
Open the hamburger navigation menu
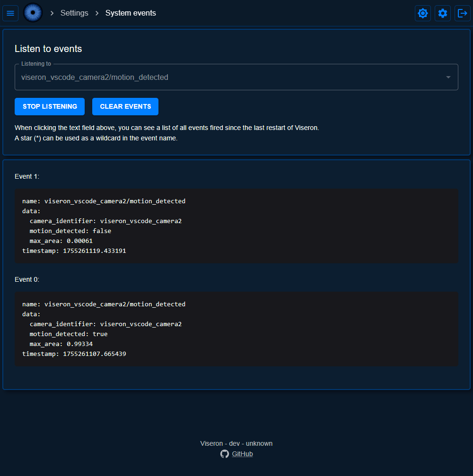(10, 13)
